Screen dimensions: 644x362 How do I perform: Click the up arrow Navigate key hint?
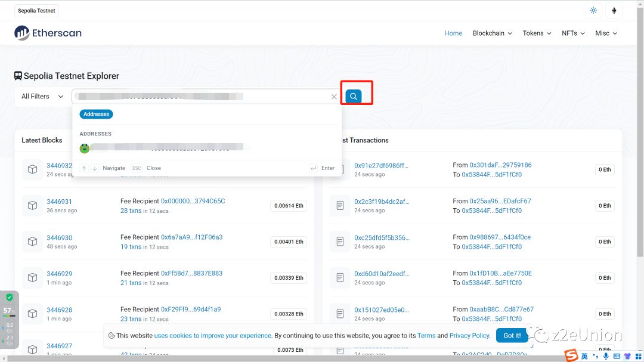click(84, 168)
